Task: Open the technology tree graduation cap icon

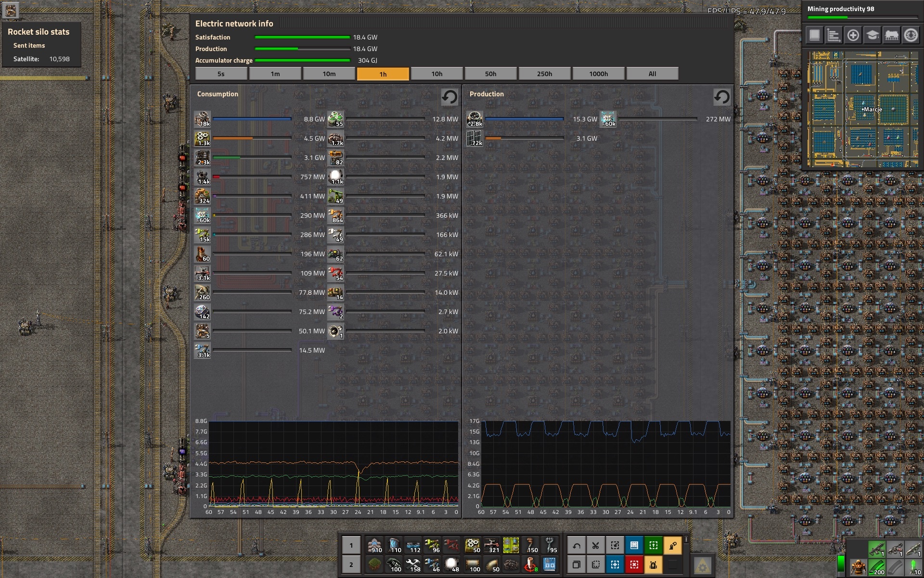Action: tap(872, 35)
